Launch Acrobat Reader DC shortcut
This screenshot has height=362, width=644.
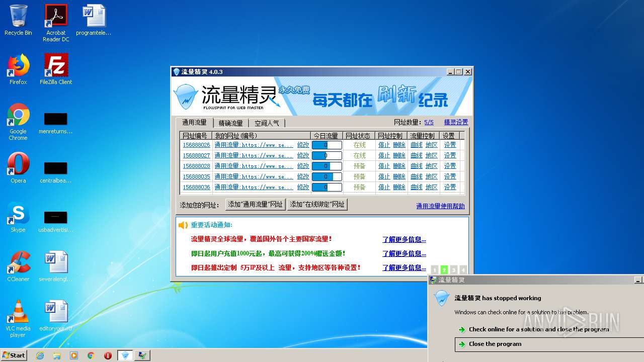tap(56, 23)
